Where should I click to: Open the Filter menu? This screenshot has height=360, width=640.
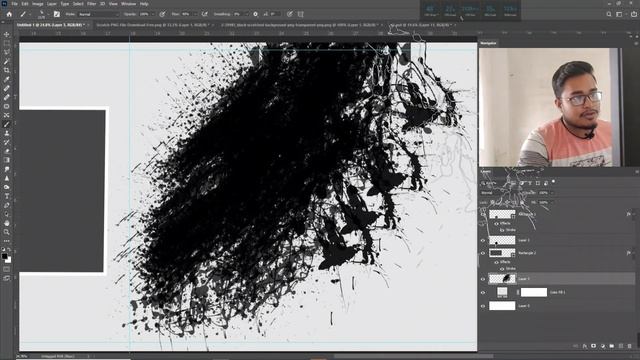tap(91, 4)
